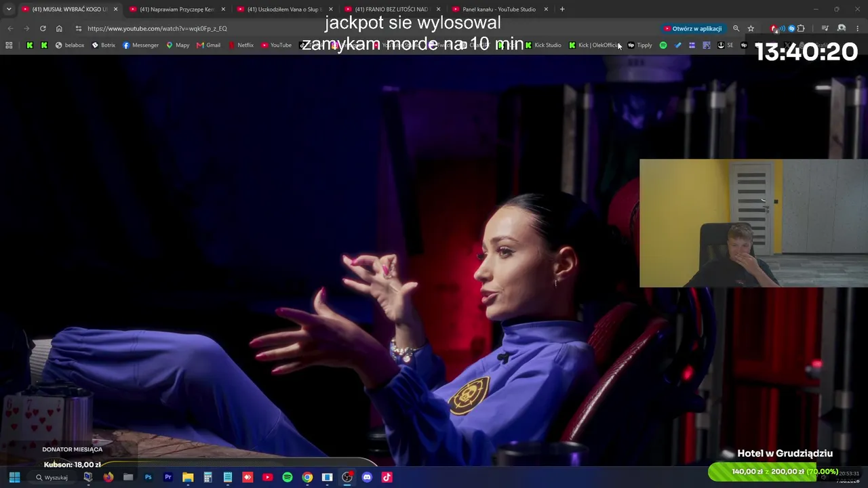The image size is (868, 488).
Task: Go back to the previous page
Action: pyautogui.click(x=10, y=28)
